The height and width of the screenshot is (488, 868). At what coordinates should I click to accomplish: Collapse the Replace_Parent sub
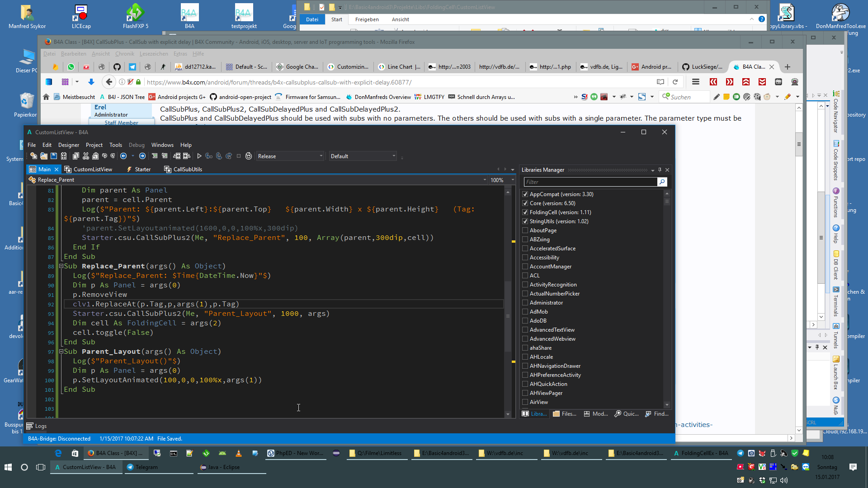(61, 266)
